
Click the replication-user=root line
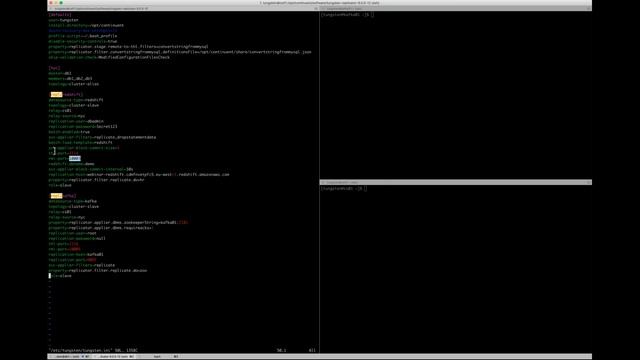click(73, 233)
